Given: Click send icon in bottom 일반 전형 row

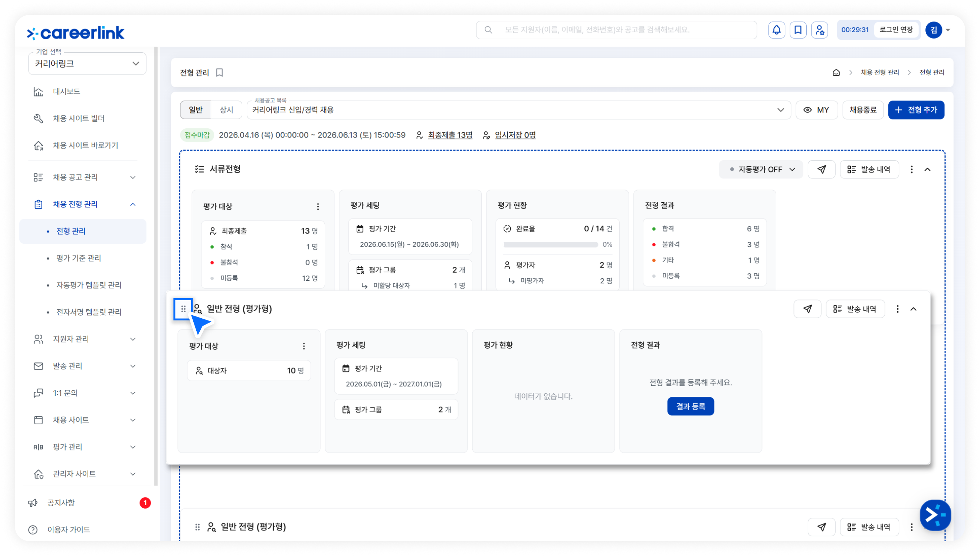Looking at the screenshot, I should pyautogui.click(x=822, y=527).
